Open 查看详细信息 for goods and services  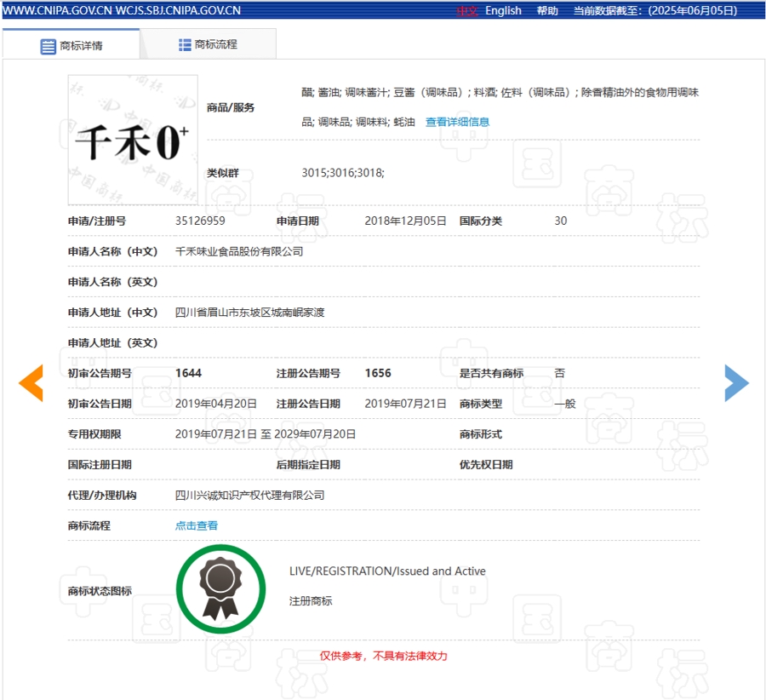[457, 122]
